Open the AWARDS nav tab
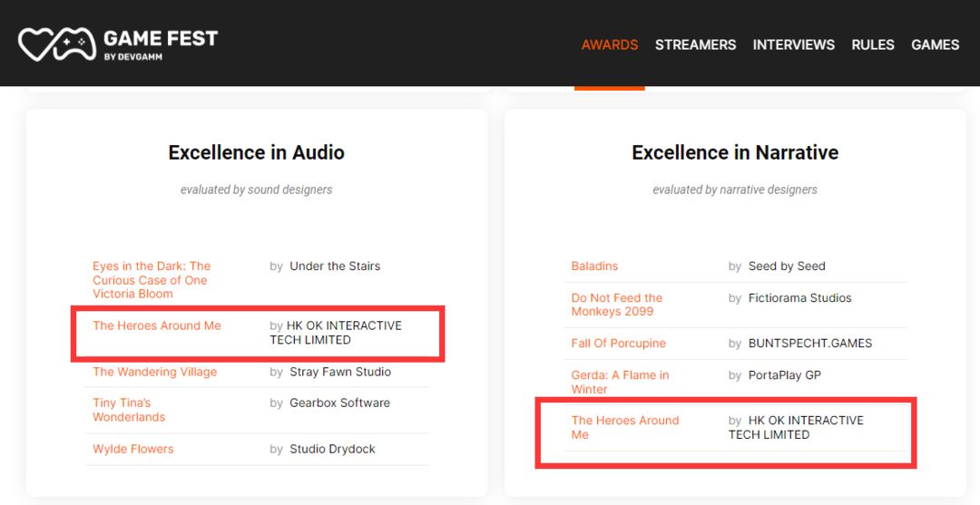 click(610, 45)
